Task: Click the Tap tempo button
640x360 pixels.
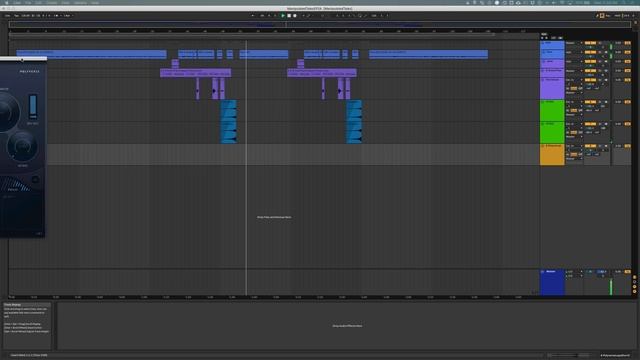Action: (17, 16)
